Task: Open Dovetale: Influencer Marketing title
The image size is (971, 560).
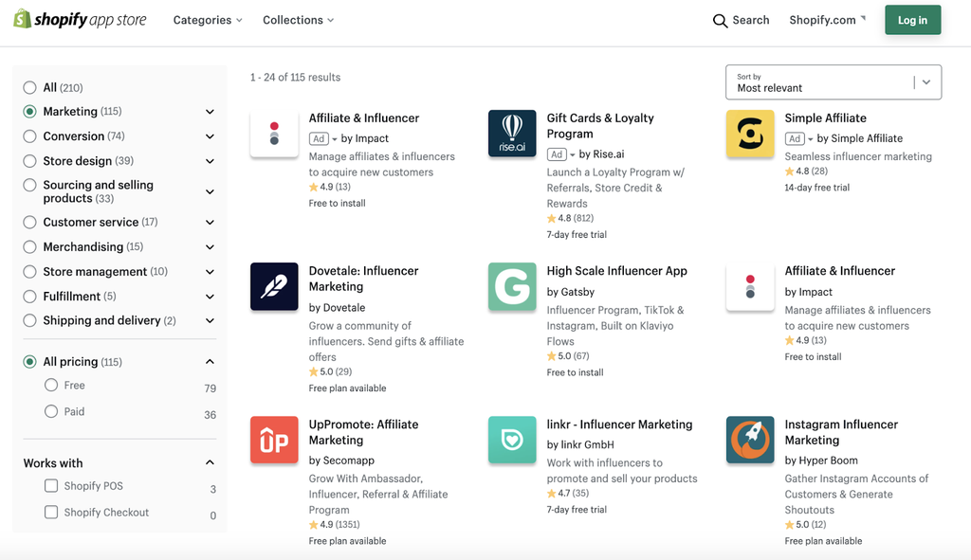Action: tap(363, 279)
